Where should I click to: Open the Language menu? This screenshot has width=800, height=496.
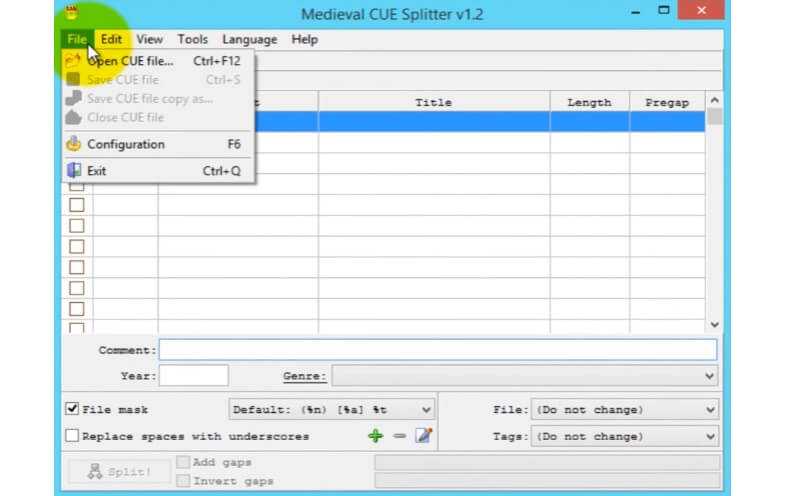point(249,39)
